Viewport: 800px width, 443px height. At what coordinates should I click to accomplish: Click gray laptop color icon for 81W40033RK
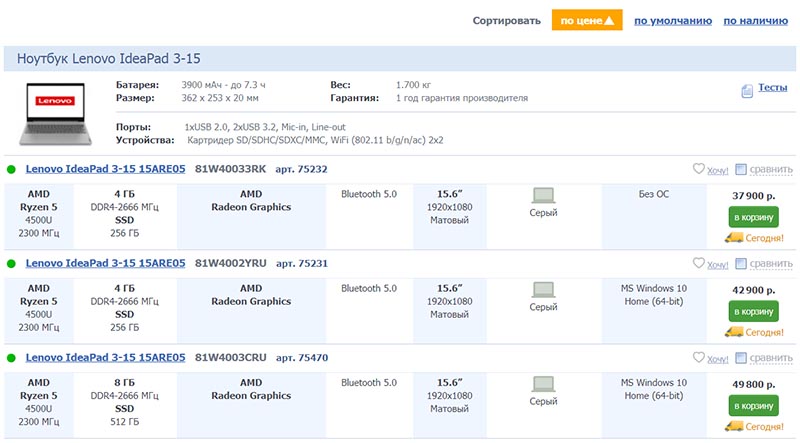[x=543, y=195]
